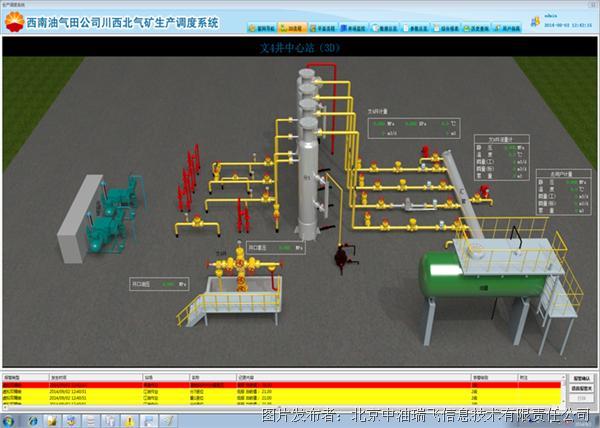Viewport: 600px width, 428px height.
Task: Click the 井口套压 pressure readout box
Action: tap(160, 284)
